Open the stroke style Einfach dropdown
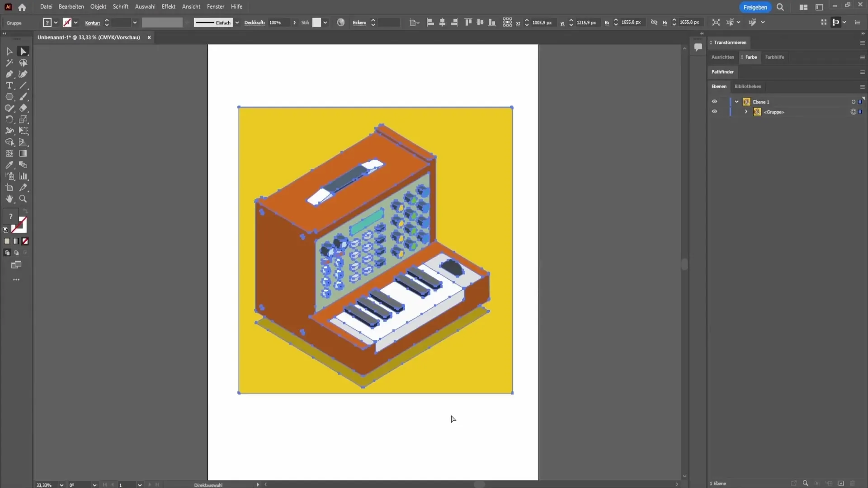This screenshot has height=488, width=868. pos(237,23)
